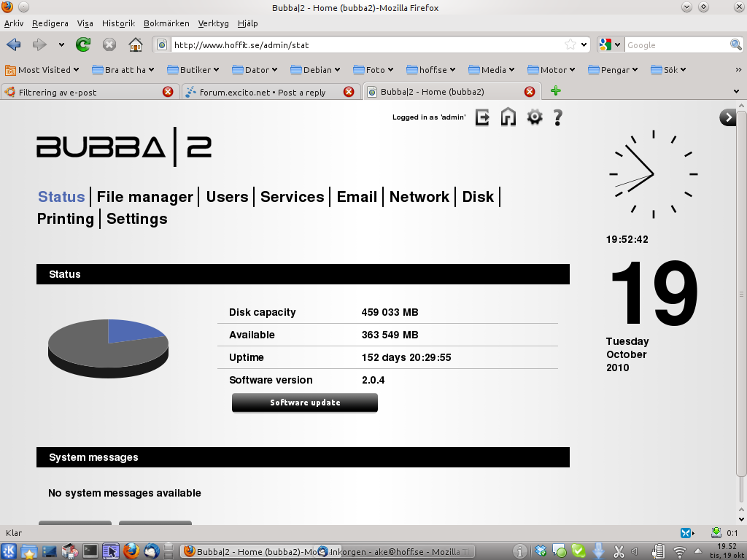
Task: Click the Bubba home arch icon
Action: click(508, 117)
